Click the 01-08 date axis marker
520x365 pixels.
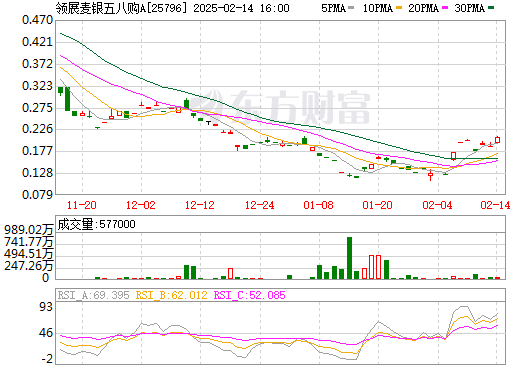(319, 205)
